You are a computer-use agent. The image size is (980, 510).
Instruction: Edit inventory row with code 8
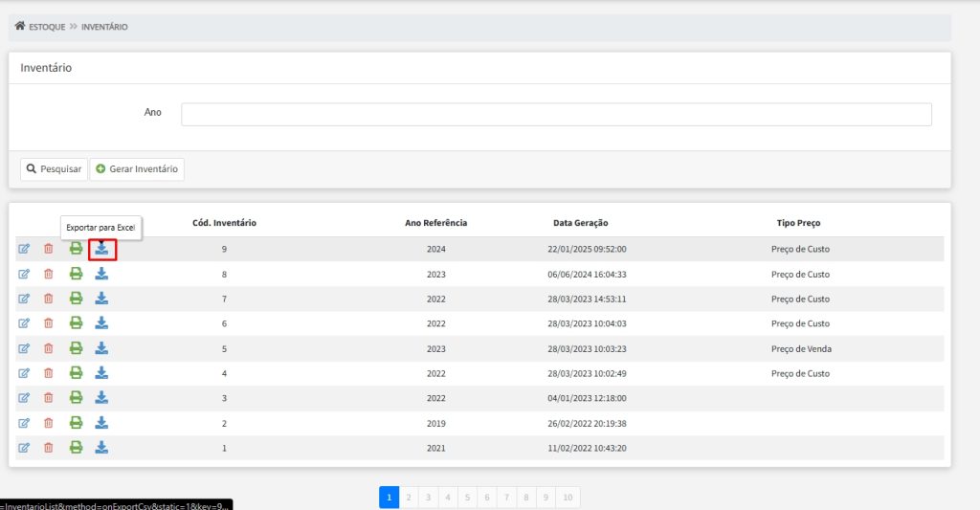pos(24,274)
